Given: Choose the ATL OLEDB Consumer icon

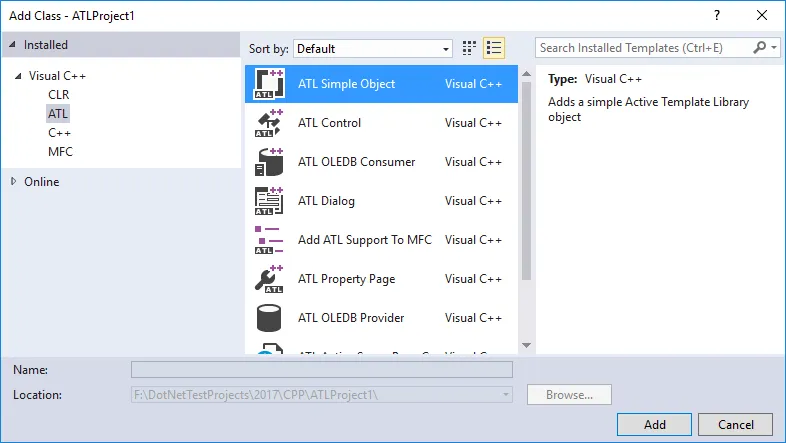Looking at the screenshot, I should [x=269, y=162].
